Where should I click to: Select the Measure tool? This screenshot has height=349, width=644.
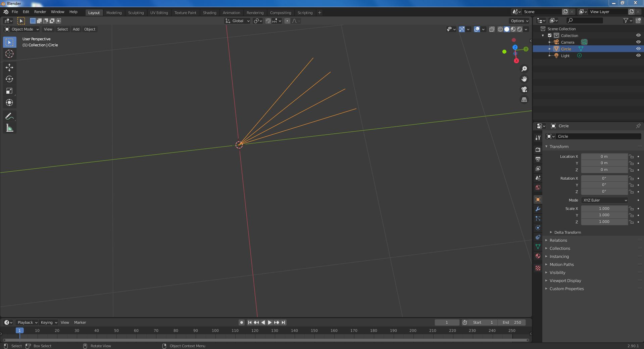point(9,128)
